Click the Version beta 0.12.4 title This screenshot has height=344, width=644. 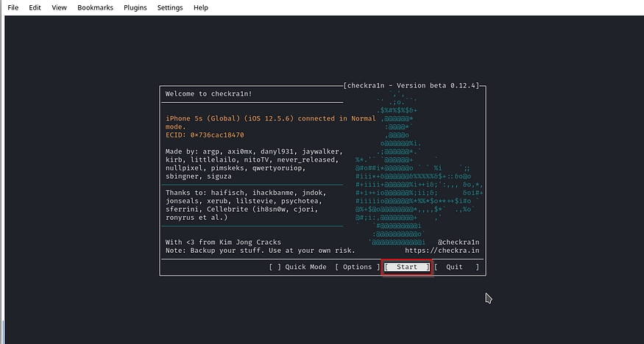(x=411, y=86)
